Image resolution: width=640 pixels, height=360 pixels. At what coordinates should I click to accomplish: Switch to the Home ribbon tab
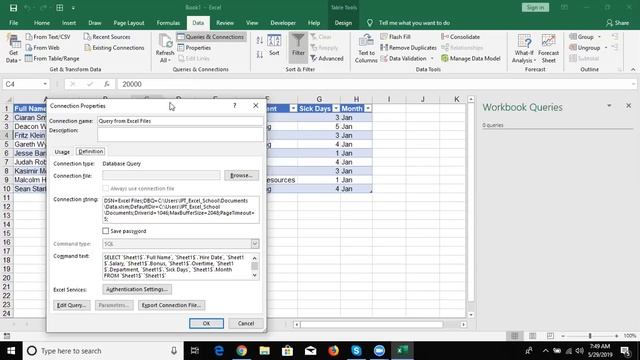tap(42, 23)
